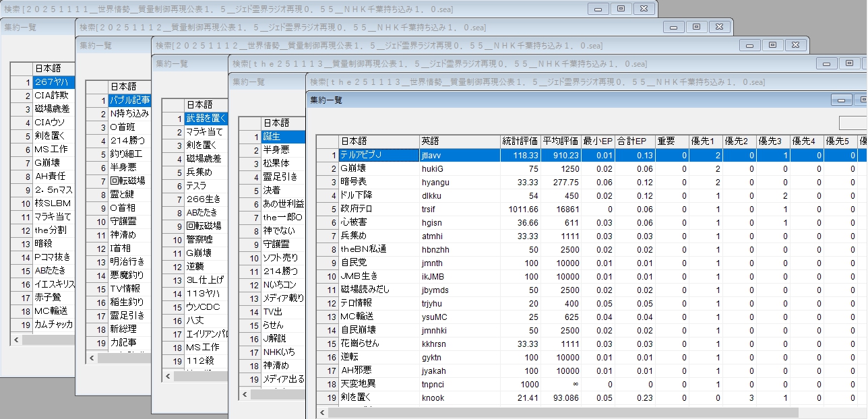868x419 pixels.
Task: Select the 政府テロ row in the table
Action: pos(377,209)
